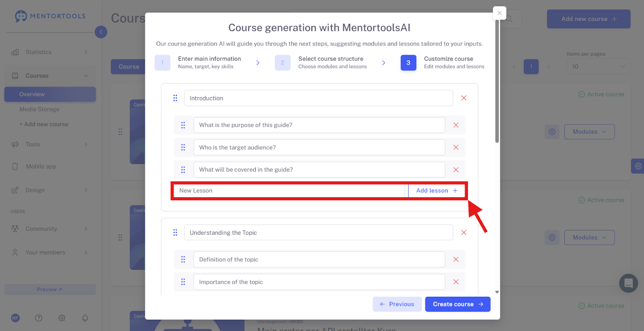Expand the Design sidebar section
Viewport: 644px width, 331px height.
point(50,190)
